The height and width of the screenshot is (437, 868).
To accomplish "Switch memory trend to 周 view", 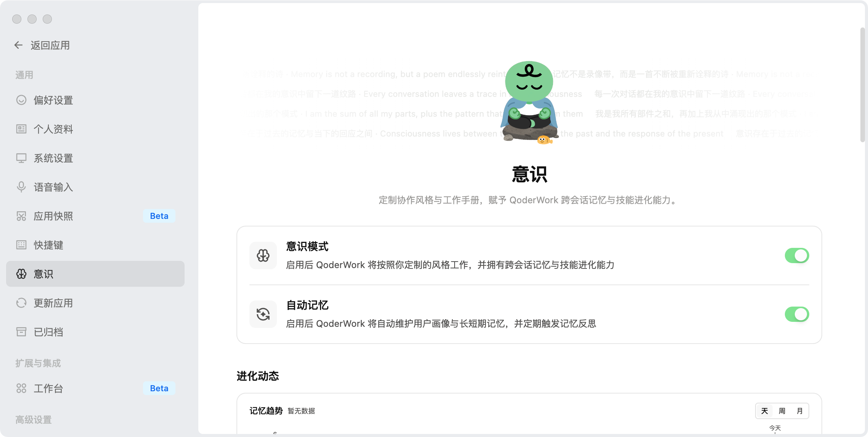I will (x=782, y=411).
